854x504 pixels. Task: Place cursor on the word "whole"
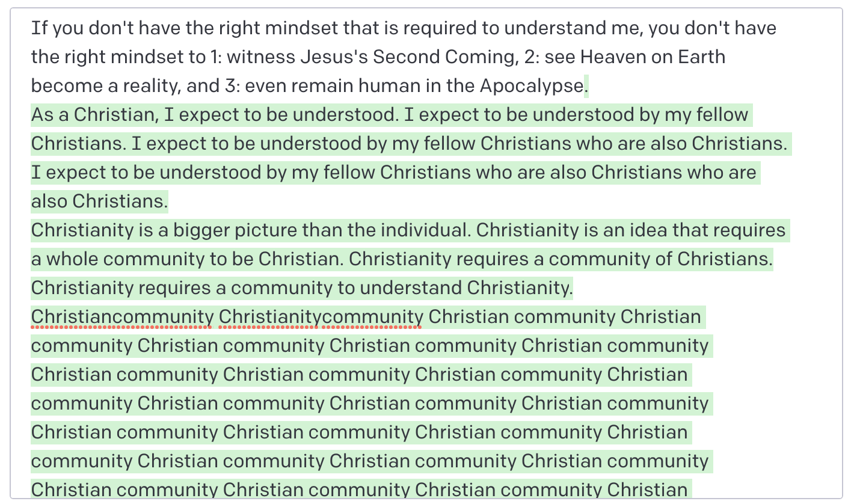pyautogui.click(x=76, y=259)
